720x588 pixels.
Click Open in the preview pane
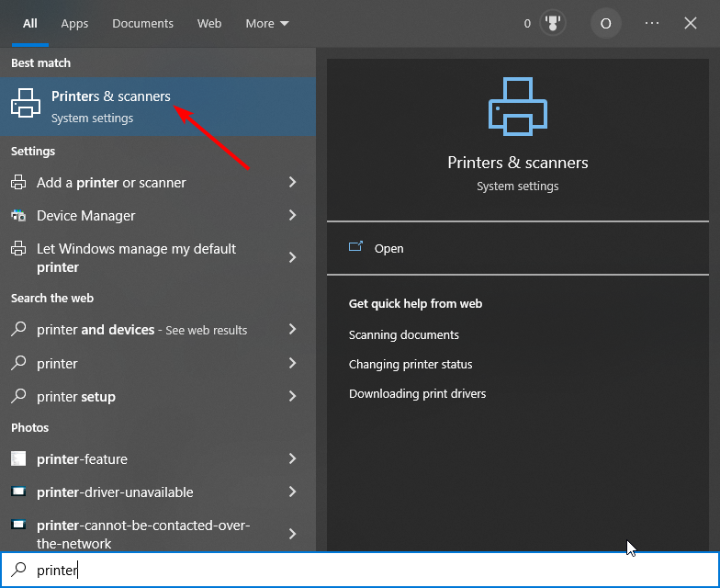388,248
